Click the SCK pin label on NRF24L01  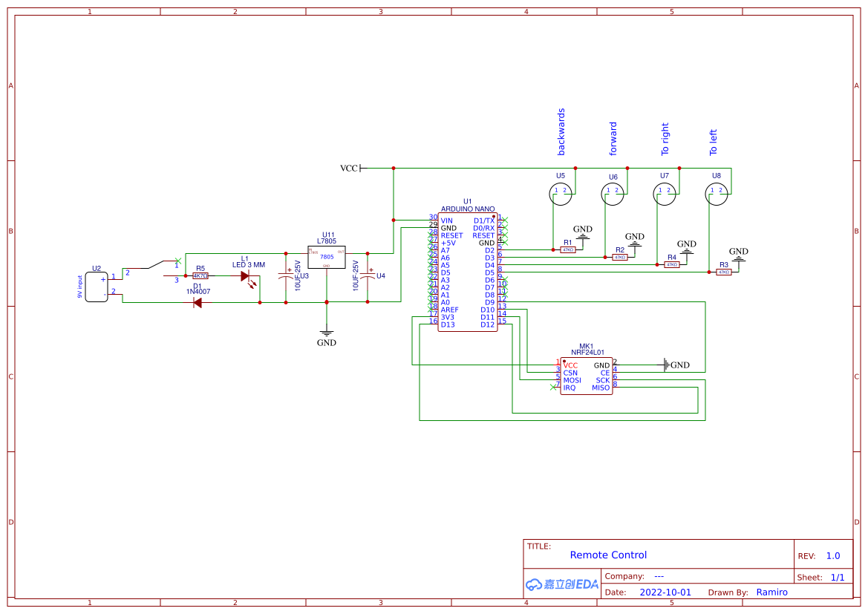pos(603,380)
